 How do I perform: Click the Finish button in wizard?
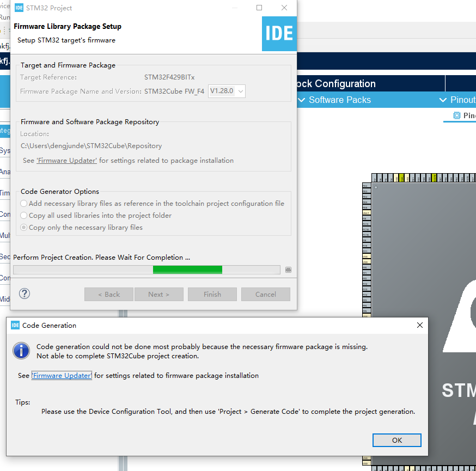coord(212,295)
